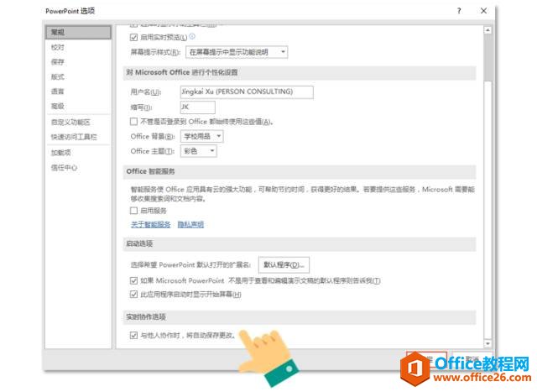Viewport: 537px width, 392px height.
Task: Open the 校对 options category
Action: tap(58, 47)
